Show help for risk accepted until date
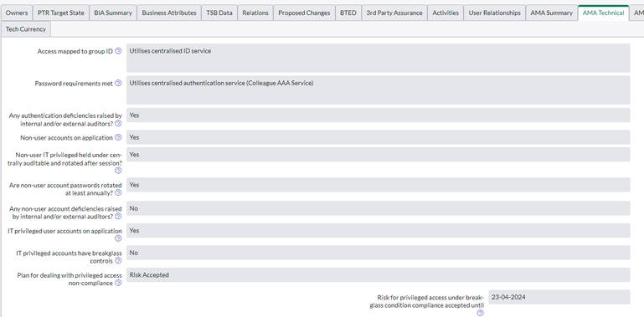This screenshot has width=644, height=317. pyautogui.click(x=481, y=313)
